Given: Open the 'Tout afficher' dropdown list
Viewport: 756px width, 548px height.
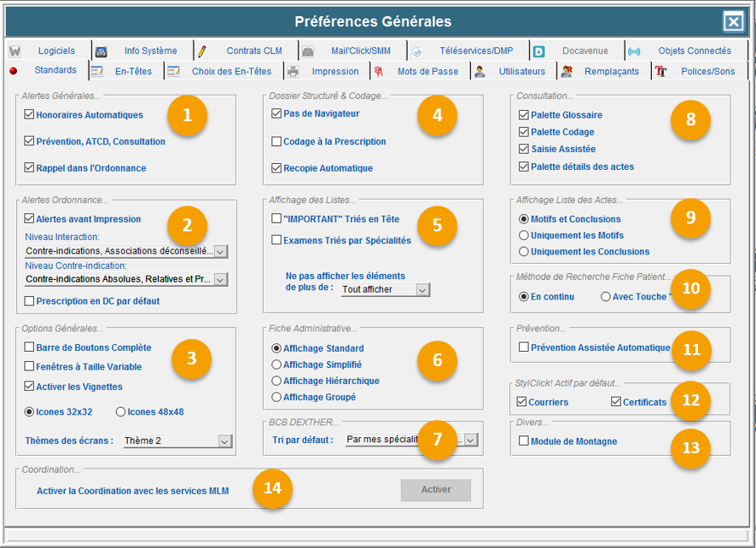Looking at the screenshot, I should pos(422,290).
